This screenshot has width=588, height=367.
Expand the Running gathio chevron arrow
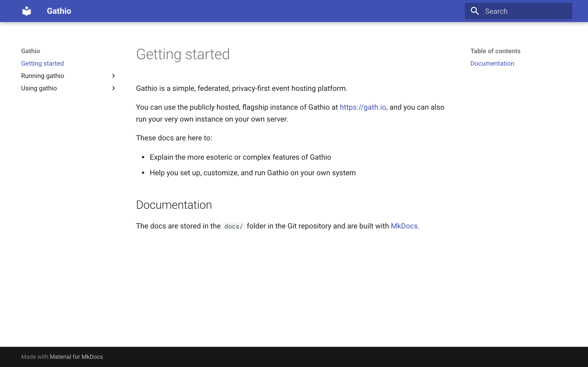(x=113, y=76)
